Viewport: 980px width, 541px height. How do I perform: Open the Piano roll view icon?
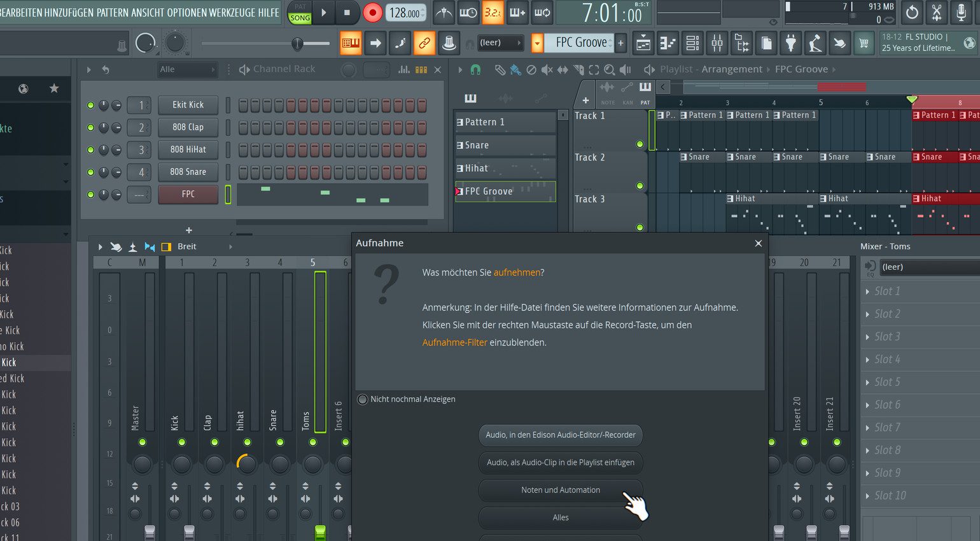668,43
